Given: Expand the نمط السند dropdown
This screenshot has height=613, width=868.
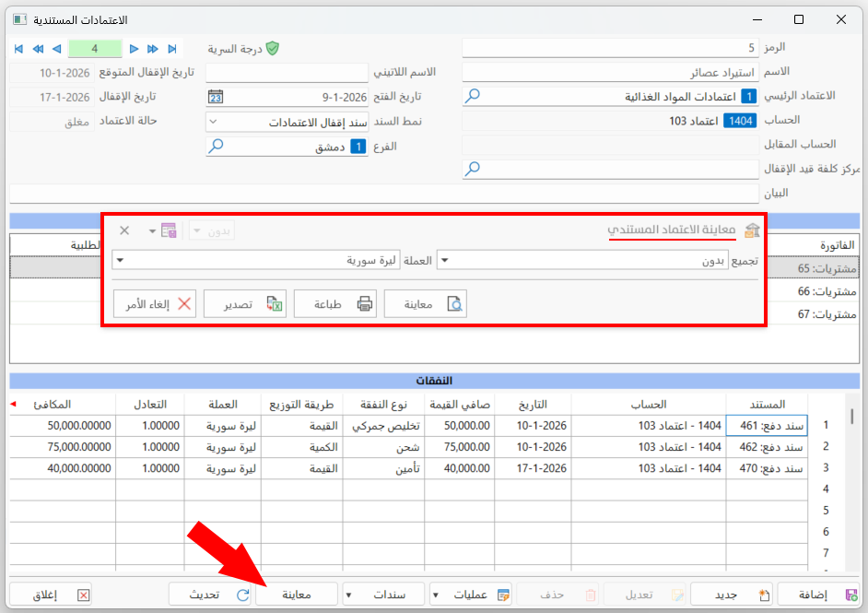Looking at the screenshot, I should point(213,122).
